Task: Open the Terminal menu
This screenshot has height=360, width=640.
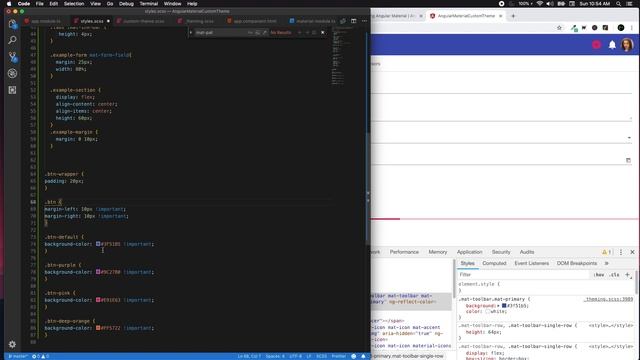Action: pos(149,4)
